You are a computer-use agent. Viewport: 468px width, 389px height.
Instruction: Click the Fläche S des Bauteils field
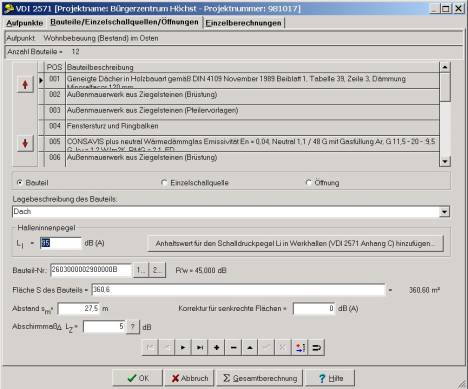click(238, 290)
